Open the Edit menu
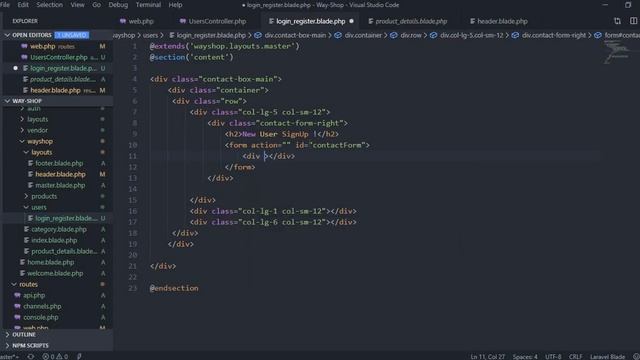640x360 pixels. [23, 5]
